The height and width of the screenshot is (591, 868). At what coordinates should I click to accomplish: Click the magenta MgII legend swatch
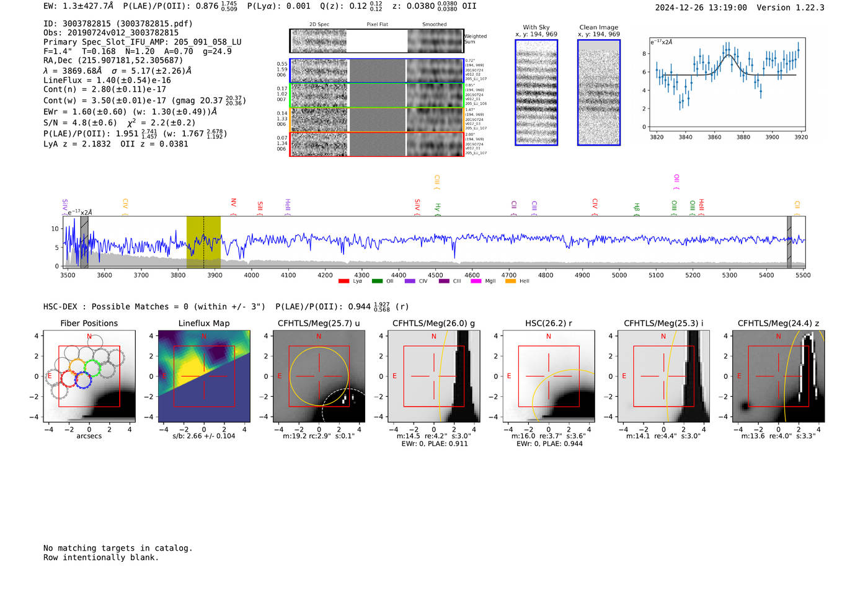(476, 281)
